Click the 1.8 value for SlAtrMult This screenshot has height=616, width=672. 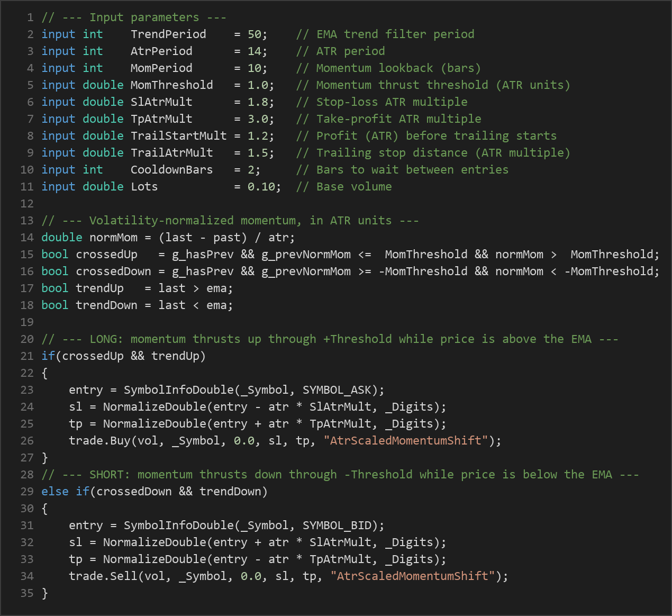click(x=258, y=102)
